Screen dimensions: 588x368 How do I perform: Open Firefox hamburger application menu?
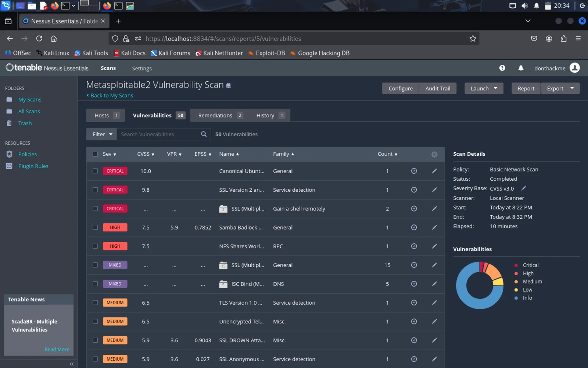(578, 38)
